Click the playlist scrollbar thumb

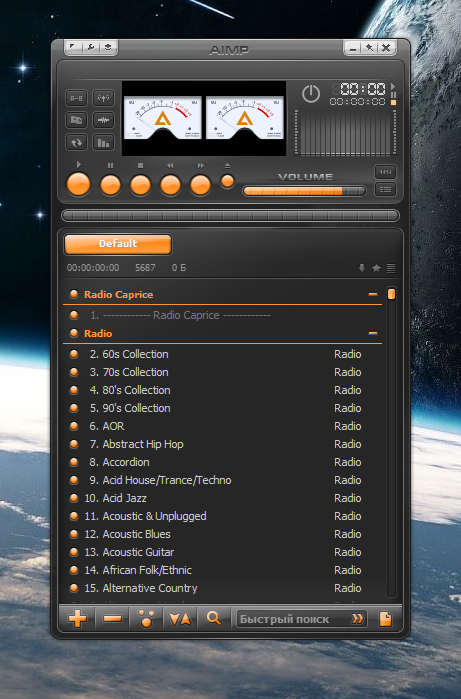(391, 294)
